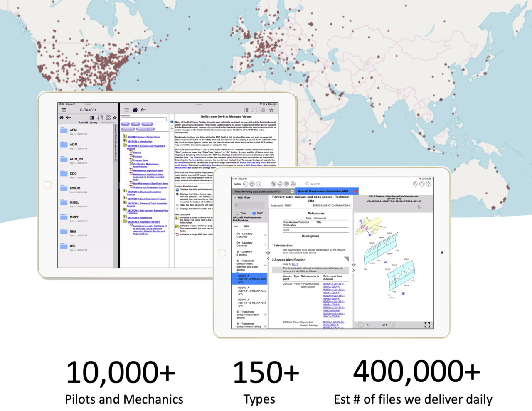The height and width of the screenshot is (411, 532).
Task: Select the DMC radio button in TOC Filter
Action: click(x=254, y=213)
